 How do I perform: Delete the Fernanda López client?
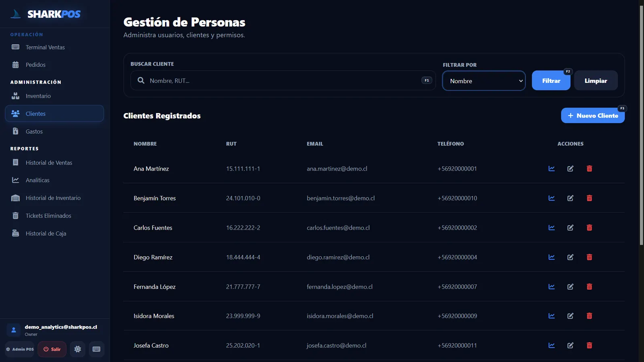click(589, 287)
